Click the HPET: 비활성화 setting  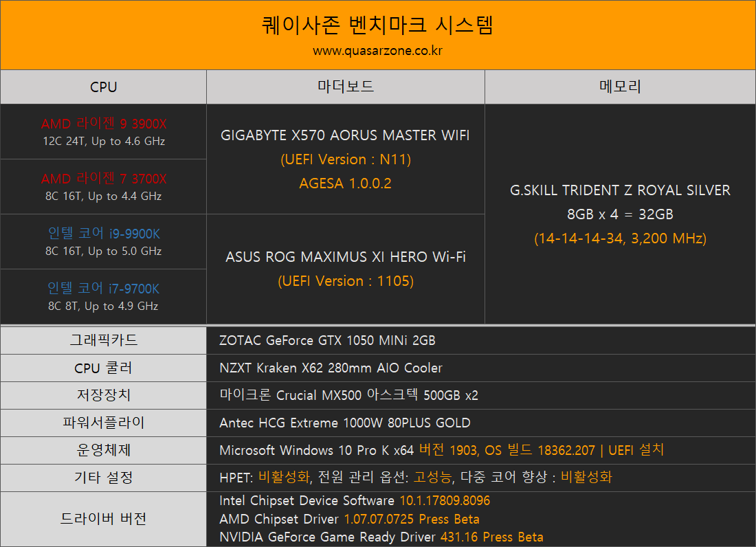point(265,478)
